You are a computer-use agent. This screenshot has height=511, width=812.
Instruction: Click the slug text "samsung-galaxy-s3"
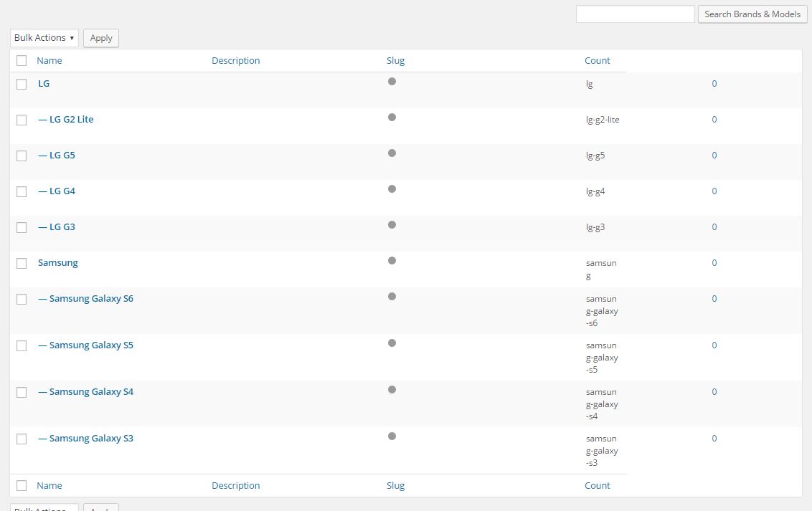(x=602, y=451)
